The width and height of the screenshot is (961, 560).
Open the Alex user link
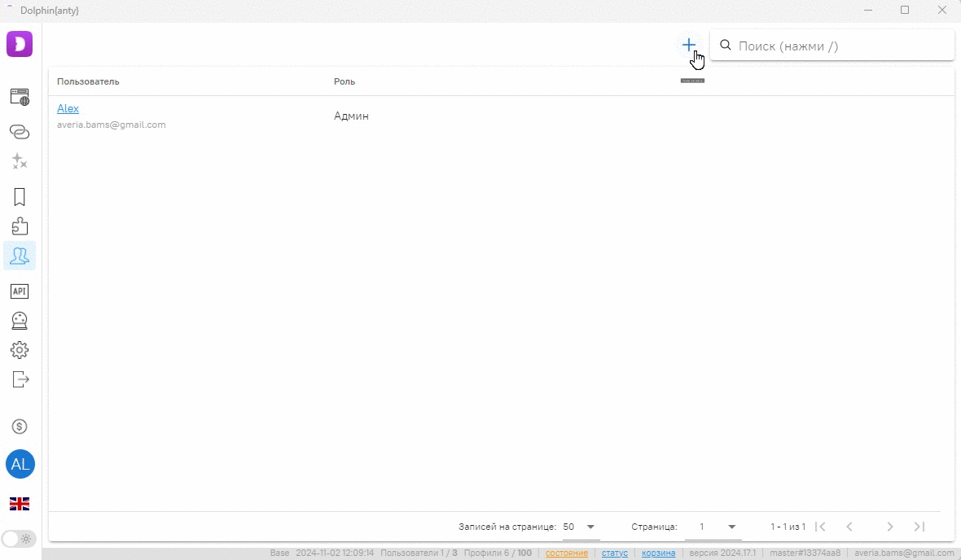click(68, 108)
